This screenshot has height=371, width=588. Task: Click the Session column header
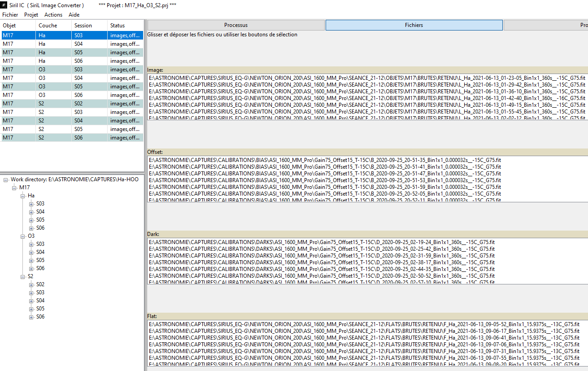(x=89, y=26)
